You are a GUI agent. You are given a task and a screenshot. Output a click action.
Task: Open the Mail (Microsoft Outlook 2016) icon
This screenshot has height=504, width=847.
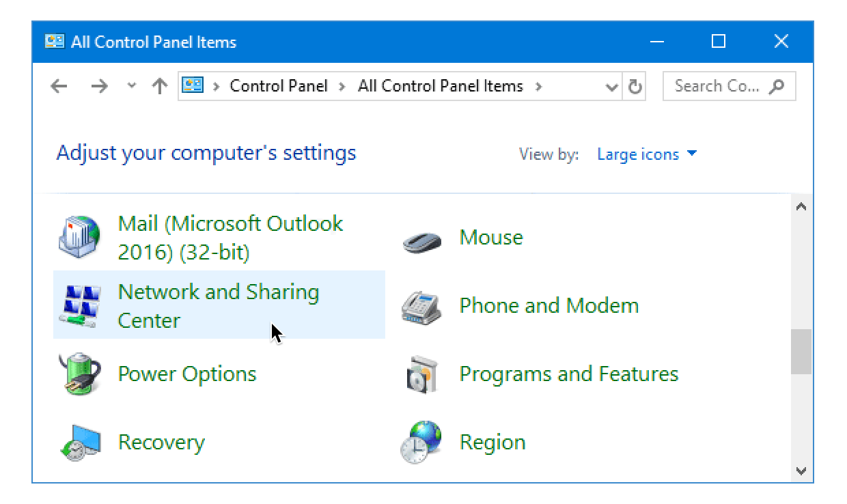[x=79, y=237]
